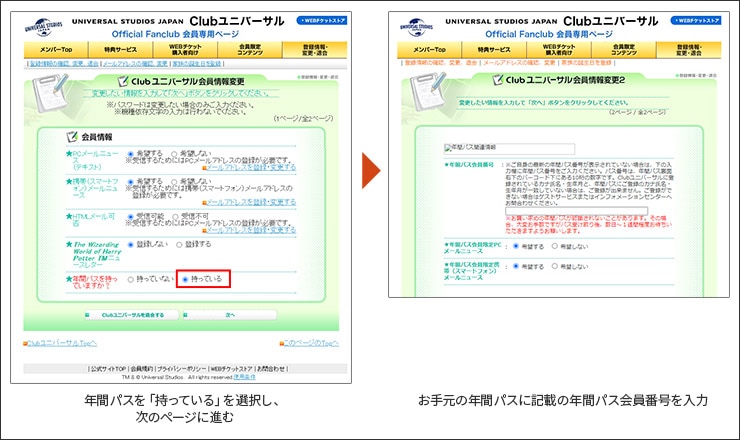
Task: Click 会員規約 footer link
Action: pyautogui.click(x=142, y=369)
